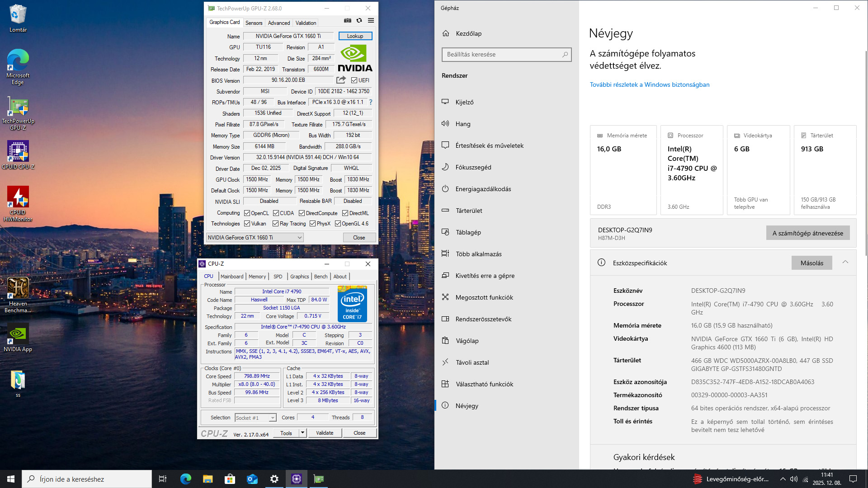Click the Beállítás keresése search field
This screenshot has width=868, height=488.
(x=502, y=55)
